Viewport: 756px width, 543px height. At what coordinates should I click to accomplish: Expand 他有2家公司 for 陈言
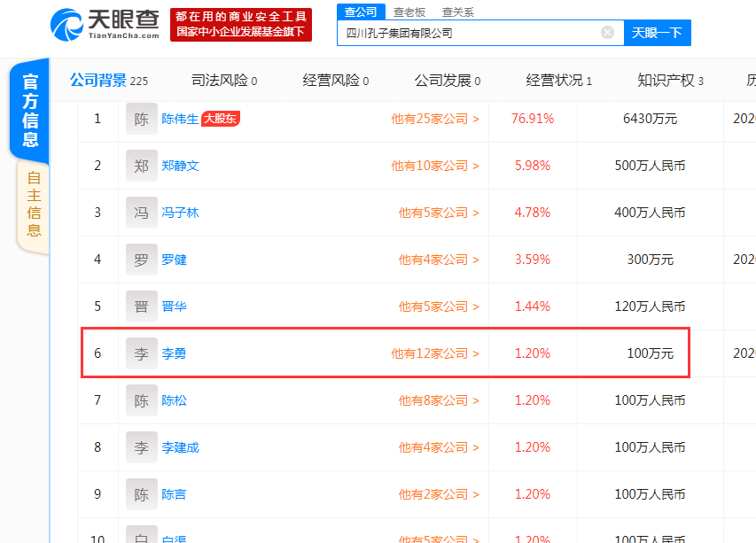pos(439,494)
